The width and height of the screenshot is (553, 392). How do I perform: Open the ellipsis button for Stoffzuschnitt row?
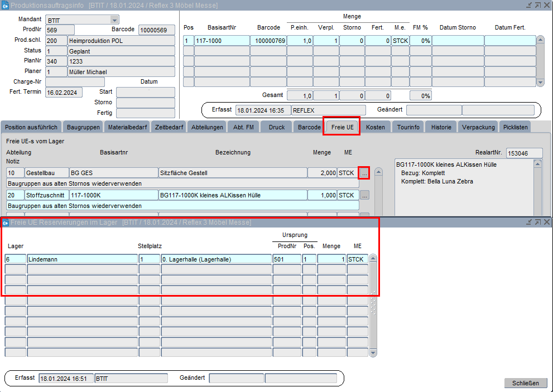pos(364,195)
